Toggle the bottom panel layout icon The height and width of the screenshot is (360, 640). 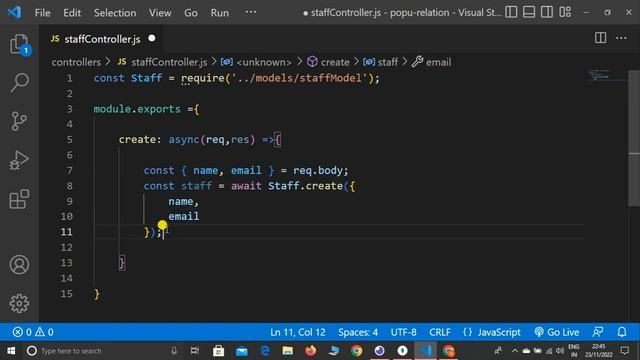pyautogui.click(x=529, y=12)
